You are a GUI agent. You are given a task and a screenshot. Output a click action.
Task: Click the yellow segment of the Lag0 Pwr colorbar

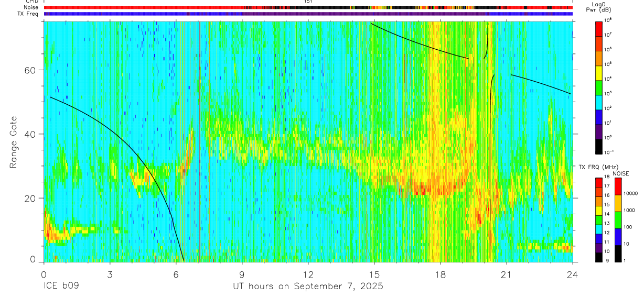click(599, 72)
